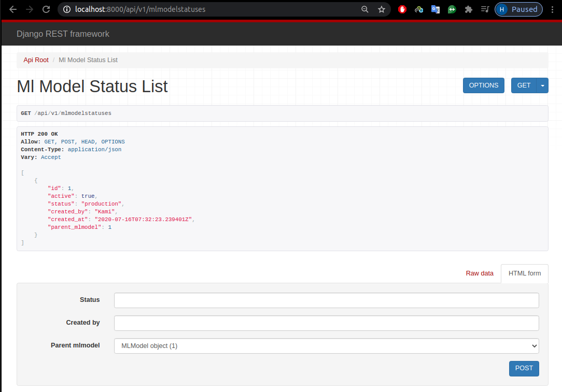Click the Paused profile button
The height and width of the screenshot is (392, 562).
click(518, 9)
